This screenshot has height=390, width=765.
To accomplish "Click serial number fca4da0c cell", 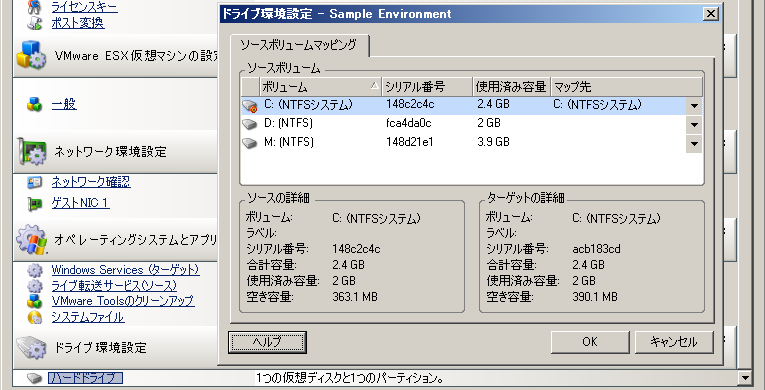I will [408, 123].
